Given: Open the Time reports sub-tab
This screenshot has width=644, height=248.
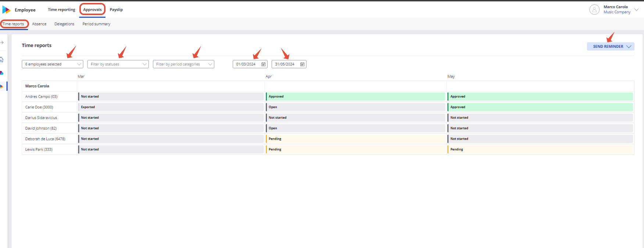Looking at the screenshot, I should click(13, 24).
